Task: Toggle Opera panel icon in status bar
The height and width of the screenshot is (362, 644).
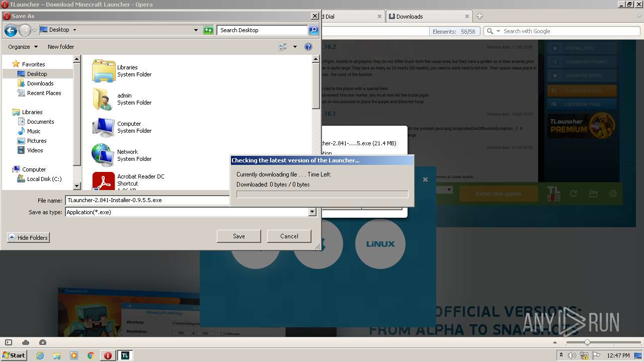Action: [x=9, y=342]
